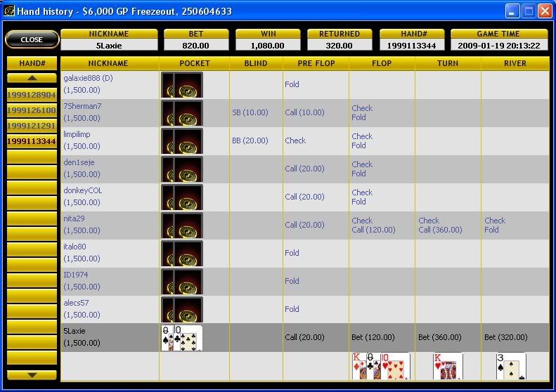Click the nickname value 5Laxie in summary
The image size is (556, 392).
109,46
